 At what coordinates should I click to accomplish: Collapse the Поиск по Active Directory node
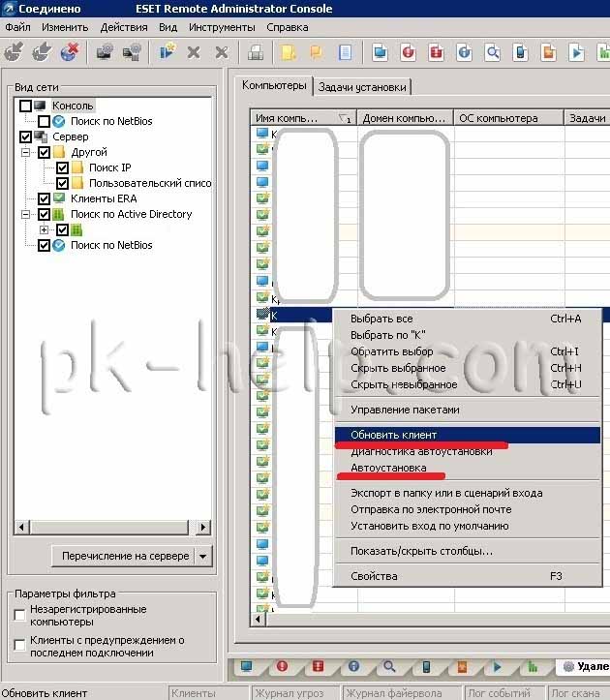click(25, 214)
